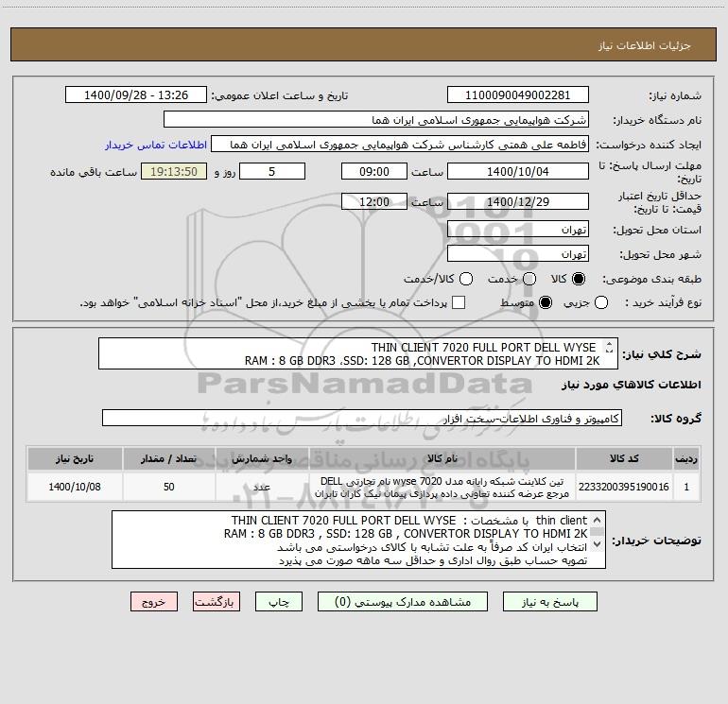Click the wyse 7020 product name cell
This screenshot has height=704, width=728.
coord(442,487)
